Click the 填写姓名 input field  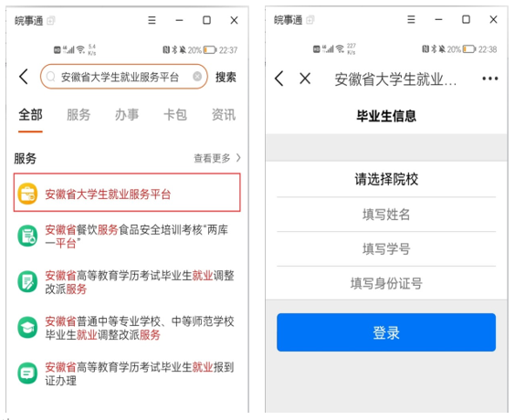tap(386, 215)
